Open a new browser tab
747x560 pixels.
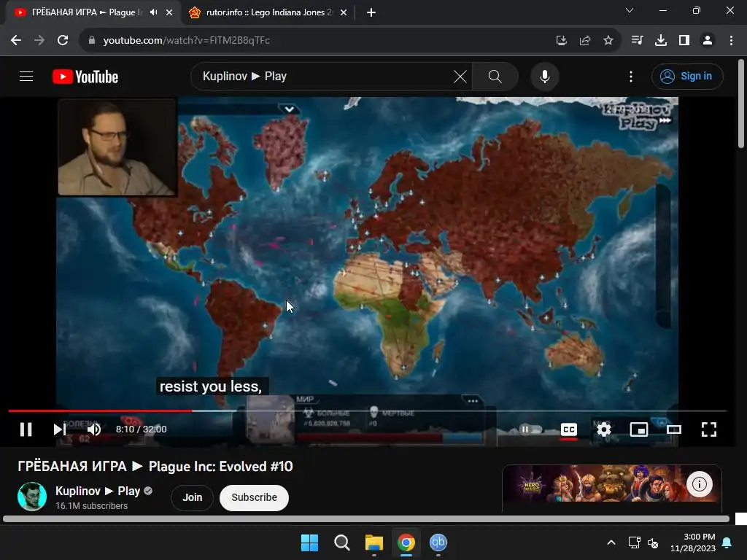pyautogui.click(x=371, y=12)
